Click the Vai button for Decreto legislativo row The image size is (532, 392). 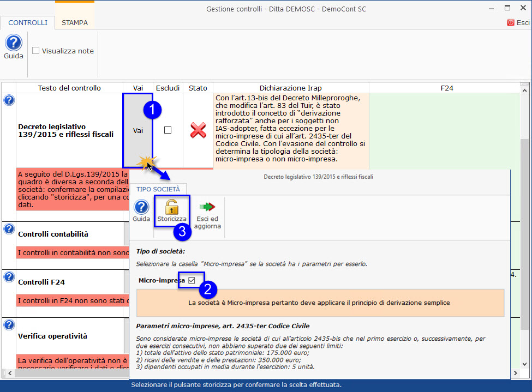pos(138,130)
